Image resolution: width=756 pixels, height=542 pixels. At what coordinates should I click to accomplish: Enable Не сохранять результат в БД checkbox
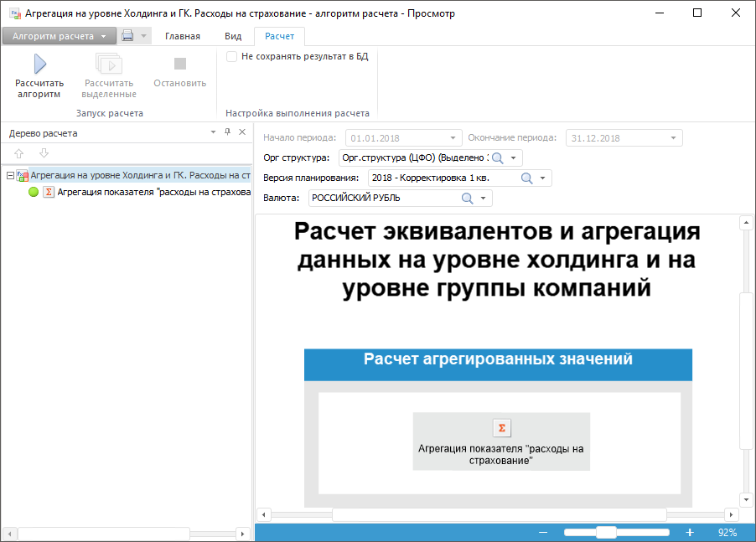click(232, 56)
